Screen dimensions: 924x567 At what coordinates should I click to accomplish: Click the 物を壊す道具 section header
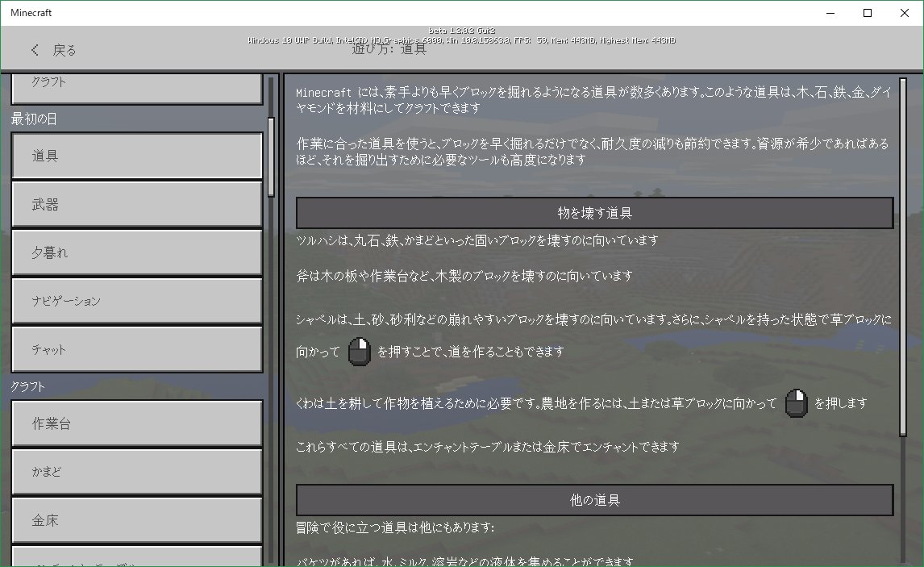[x=594, y=213]
